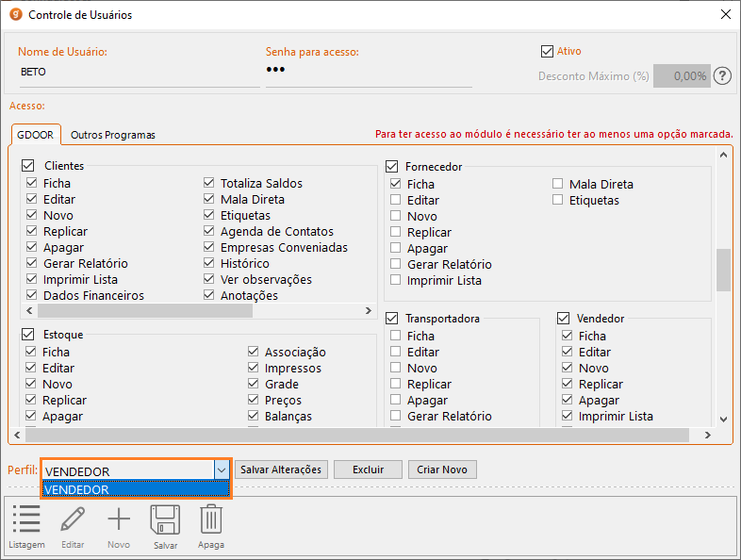741x560 pixels.
Task: Click the Criar Novo profile button
Action: (x=442, y=469)
